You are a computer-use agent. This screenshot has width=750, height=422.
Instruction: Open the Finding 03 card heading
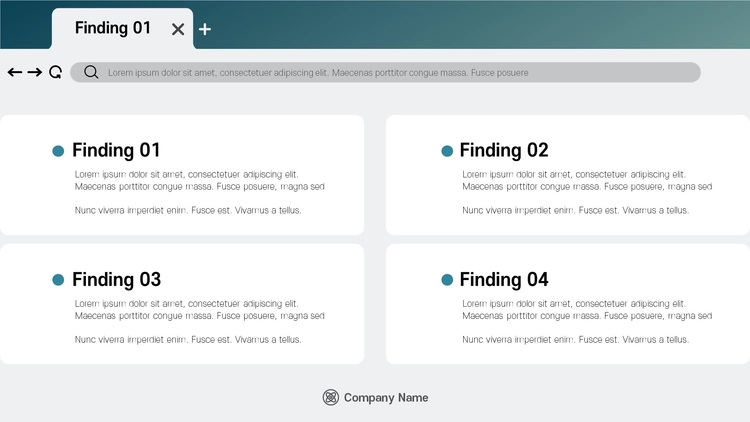click(x=116, y=279)
